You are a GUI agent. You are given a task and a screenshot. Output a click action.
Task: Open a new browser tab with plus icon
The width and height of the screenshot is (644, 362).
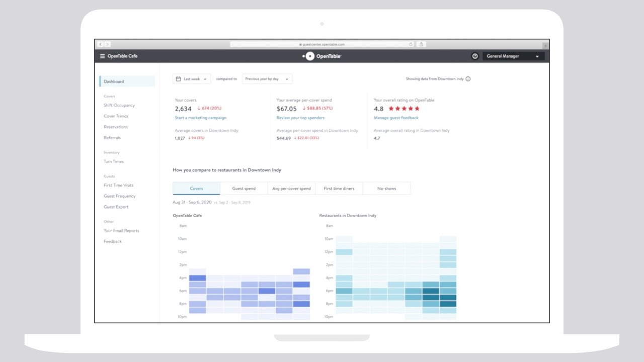[545, 46]
